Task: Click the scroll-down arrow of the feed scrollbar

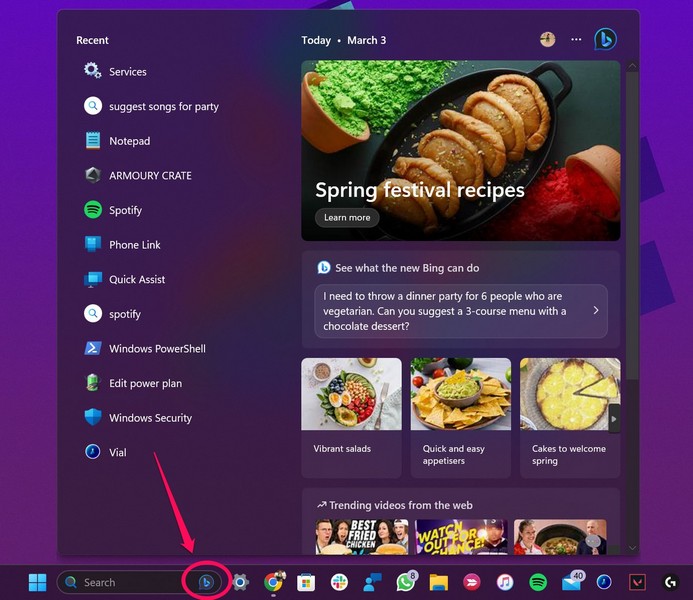Action: [632, 548]
